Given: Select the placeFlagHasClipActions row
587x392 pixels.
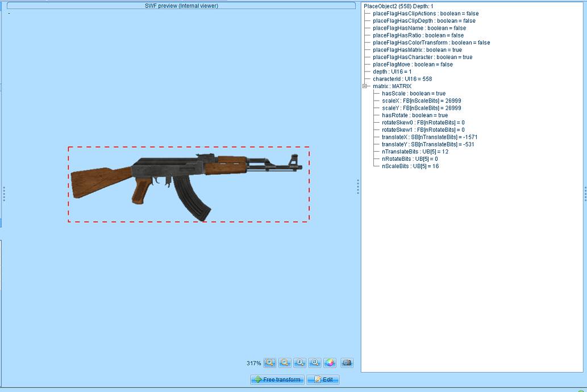Looking at the screenshot, I should click(x=426, y=14).
